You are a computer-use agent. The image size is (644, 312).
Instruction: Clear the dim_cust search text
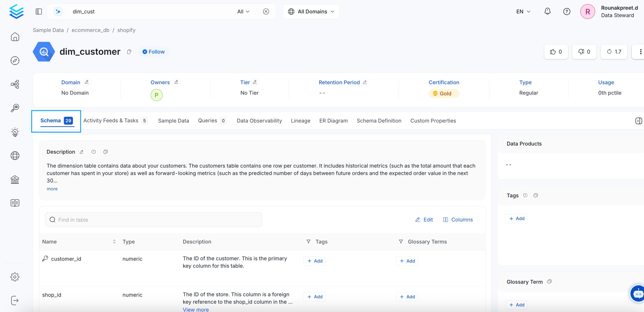(266, 12)
